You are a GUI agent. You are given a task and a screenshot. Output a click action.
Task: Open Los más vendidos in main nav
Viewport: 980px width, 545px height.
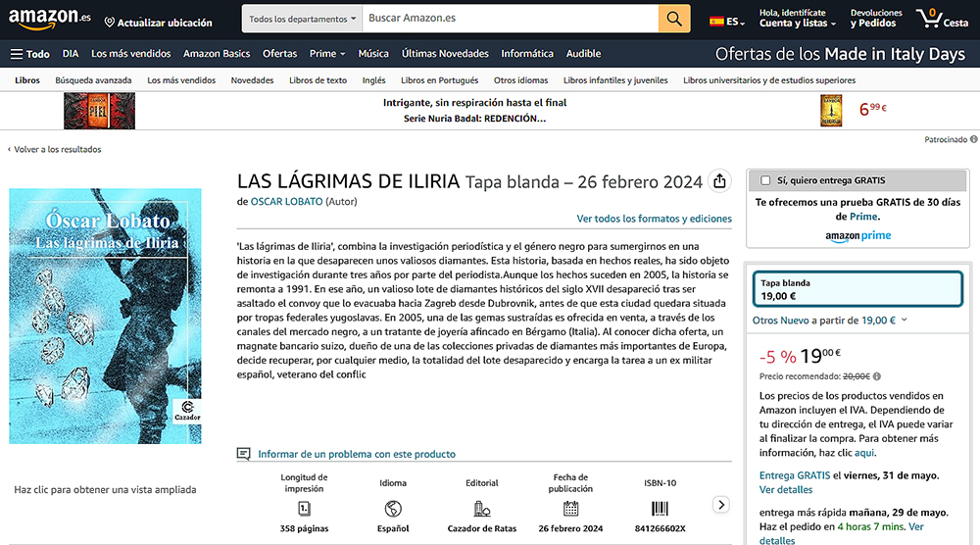(x=130, y=54)
